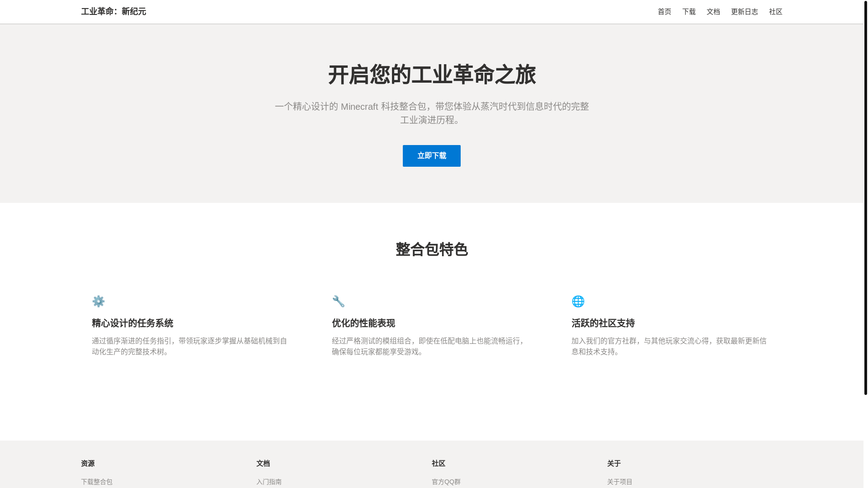Click the page's vertical scrollbar thumb
The height and width of the screenshot is (488, 868).
pos(865,197)
